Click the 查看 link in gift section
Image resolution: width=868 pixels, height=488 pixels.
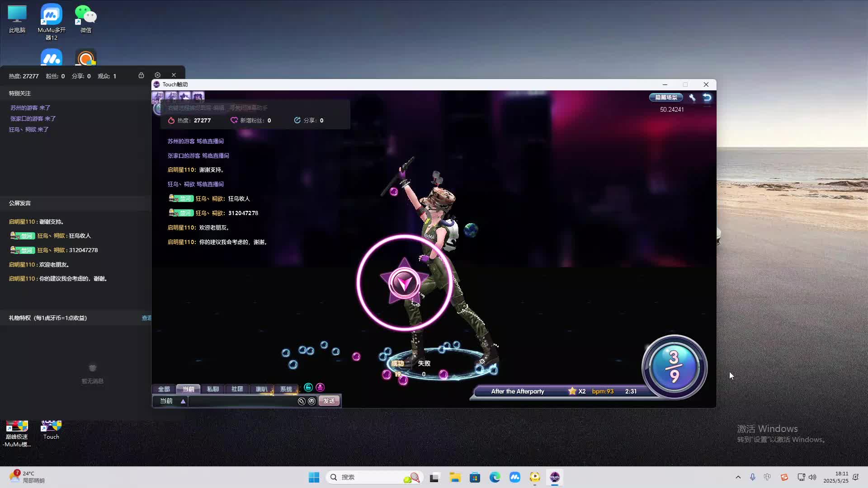pyautogui.click(x=146, y=318)
